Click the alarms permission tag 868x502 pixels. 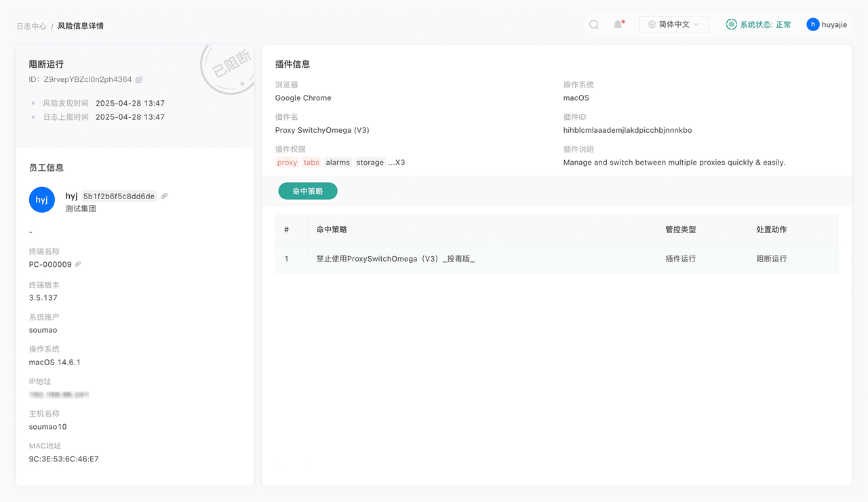[338, 163]
